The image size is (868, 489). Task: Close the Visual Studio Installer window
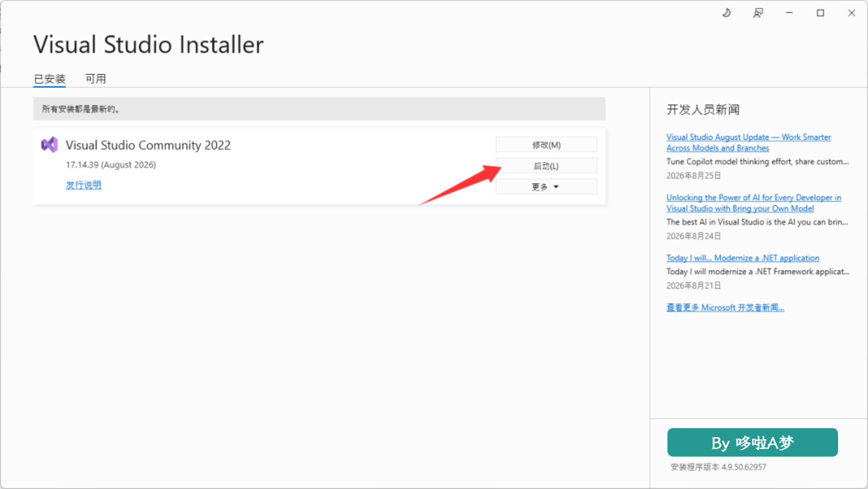coord(852,13)
